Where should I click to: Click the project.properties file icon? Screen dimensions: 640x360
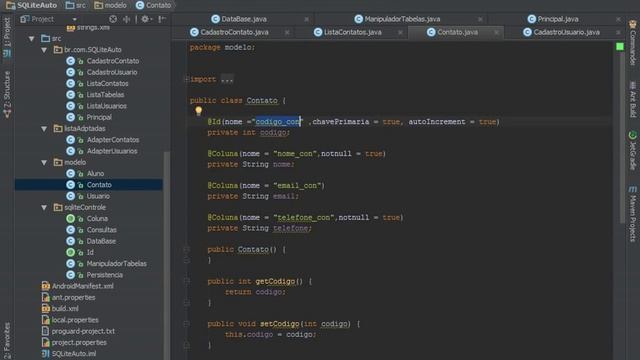pos(46,342)
